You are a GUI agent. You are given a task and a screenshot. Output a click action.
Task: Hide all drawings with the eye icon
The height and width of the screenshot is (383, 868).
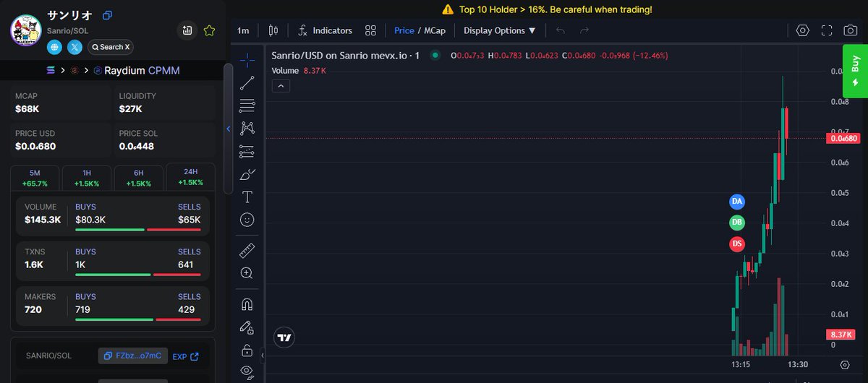(247, 371)
